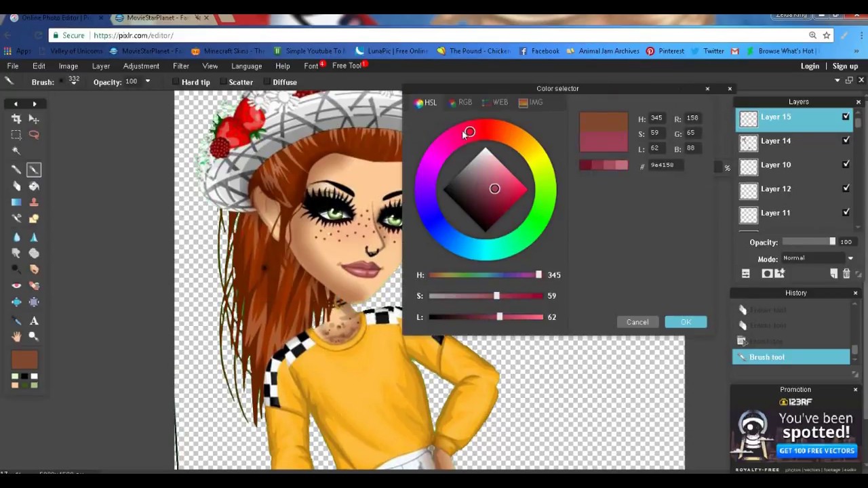Switch to HSL tab in color selector
Image resolution: width=868 pixels, height=488 pixels.
(x=426, y=102)
